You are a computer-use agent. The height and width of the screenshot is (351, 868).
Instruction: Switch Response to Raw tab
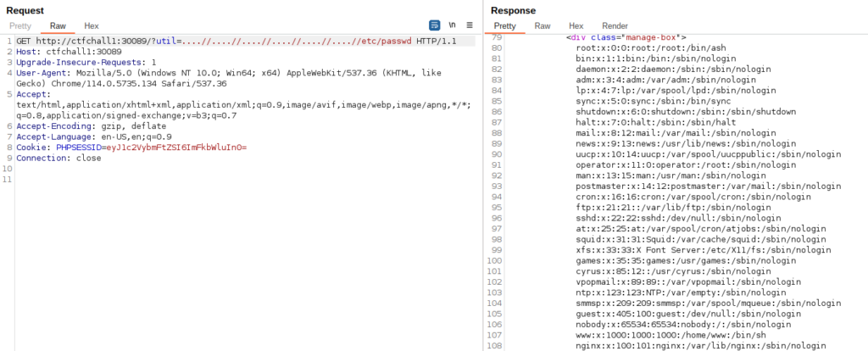pos(542,26)
